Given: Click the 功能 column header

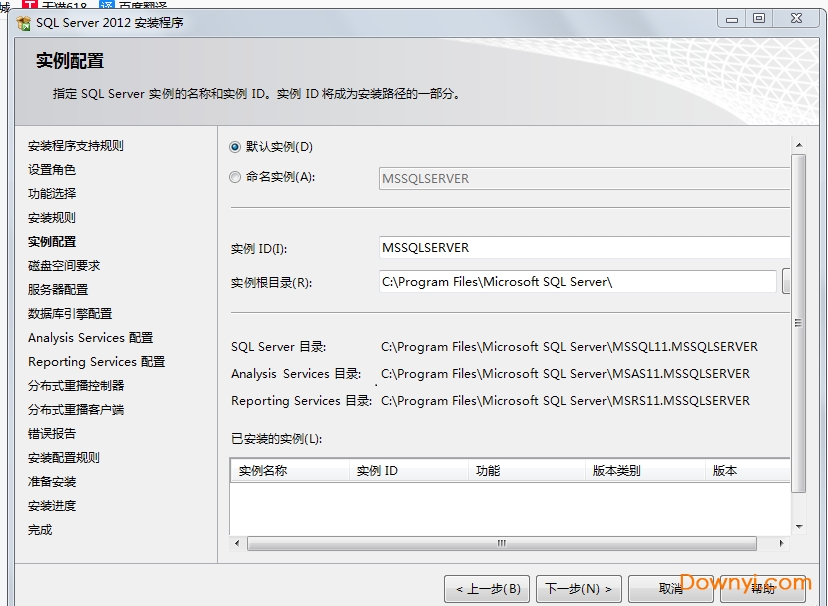Looking at the screenshot, I should pyautogui.click(x=525, y=470).
